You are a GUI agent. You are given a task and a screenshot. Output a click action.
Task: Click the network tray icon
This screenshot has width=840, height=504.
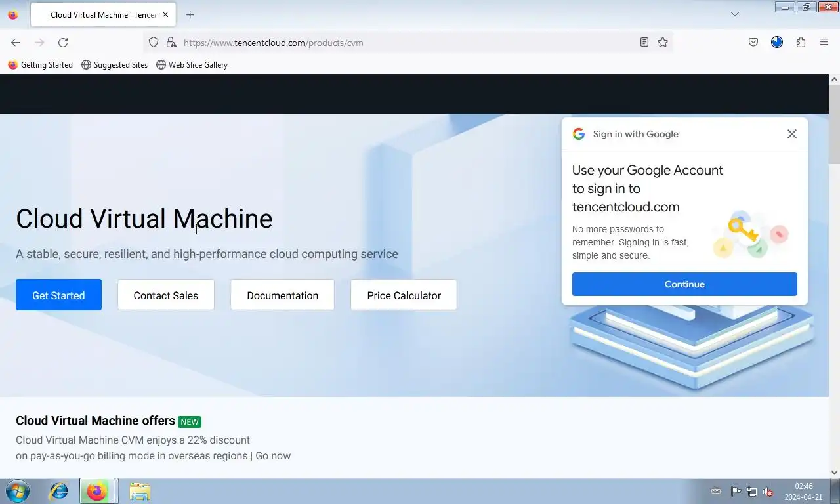pos(752,492)
